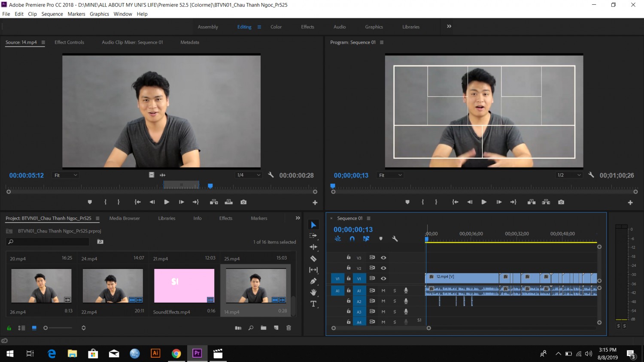Select the Track Select Forward tool
This screenshot has width=644, height=362.
click(x=313, y=235)
